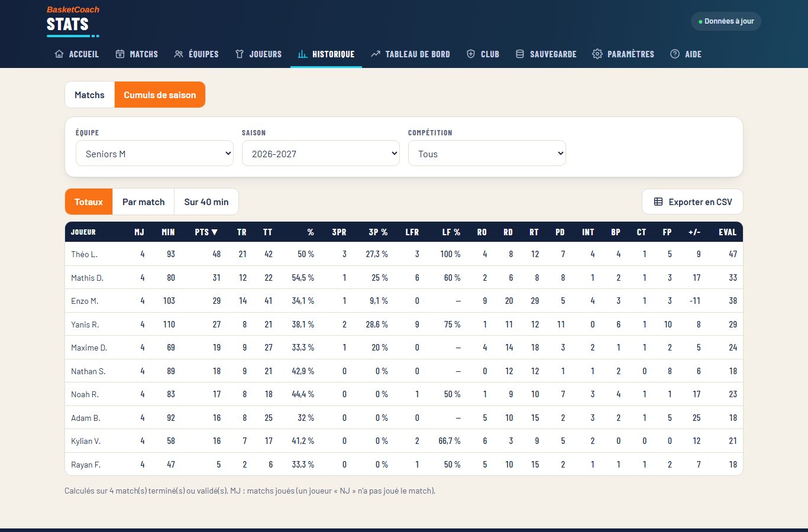Viewport: 808px width, 532px height.
Task: Click the Tableau de bord trend icon
Action: pos(376,54)
